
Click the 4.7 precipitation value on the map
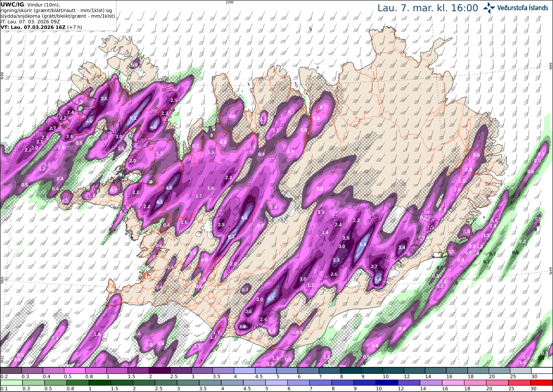(271, 298)
